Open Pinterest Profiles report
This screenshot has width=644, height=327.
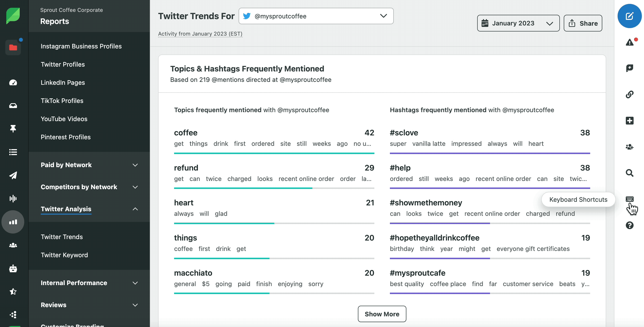[x=65, y=137]
